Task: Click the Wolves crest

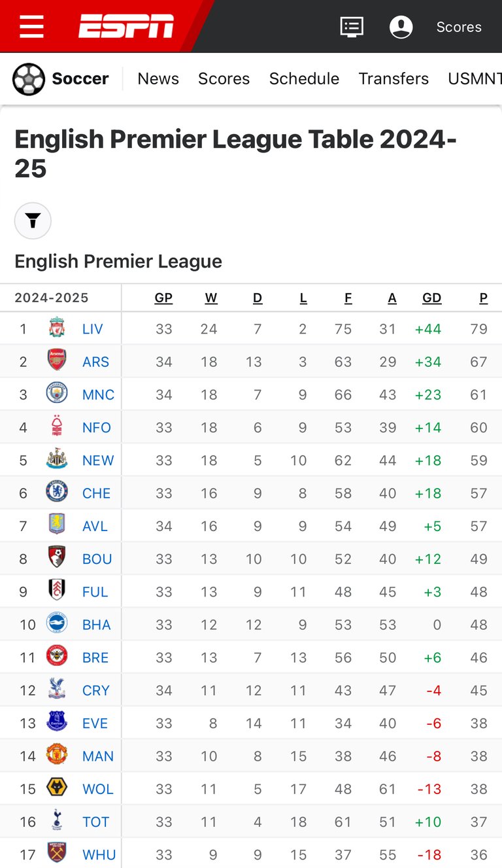Action: (57, 788)
